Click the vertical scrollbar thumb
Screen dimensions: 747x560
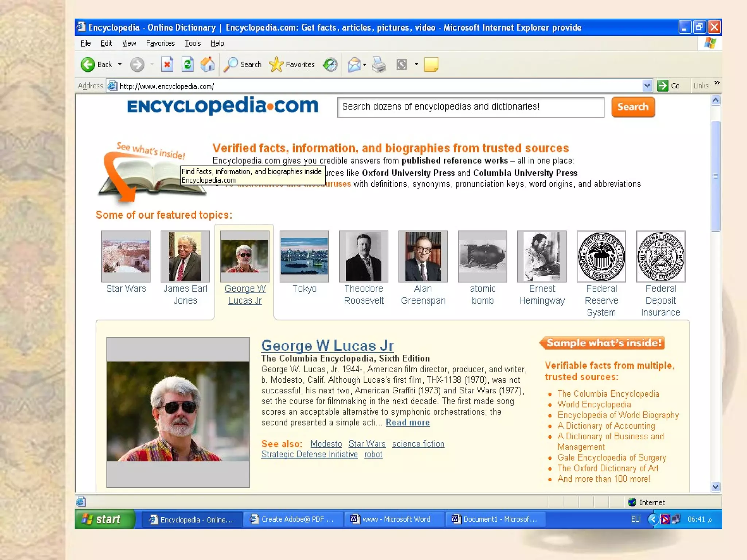tap(716, 176)
